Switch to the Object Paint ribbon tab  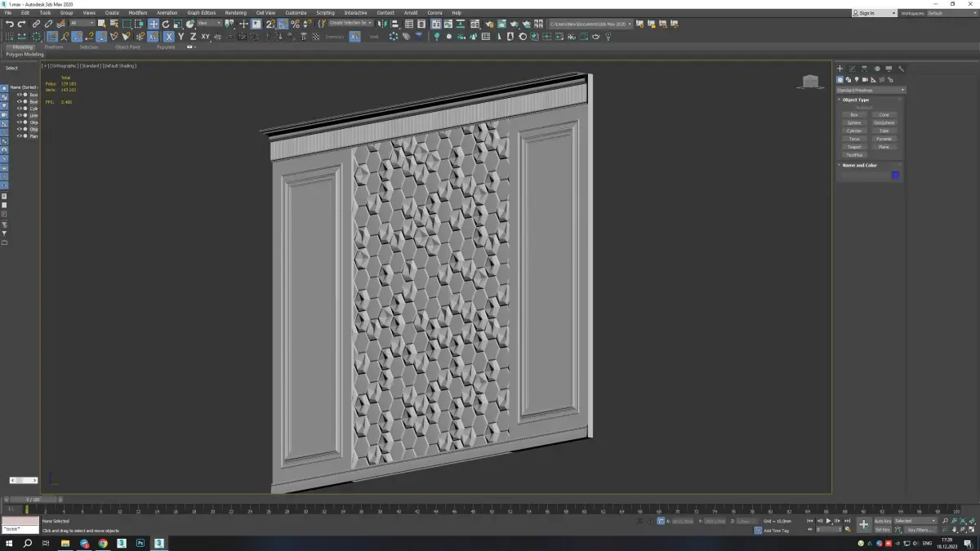[x=127, y=47]
